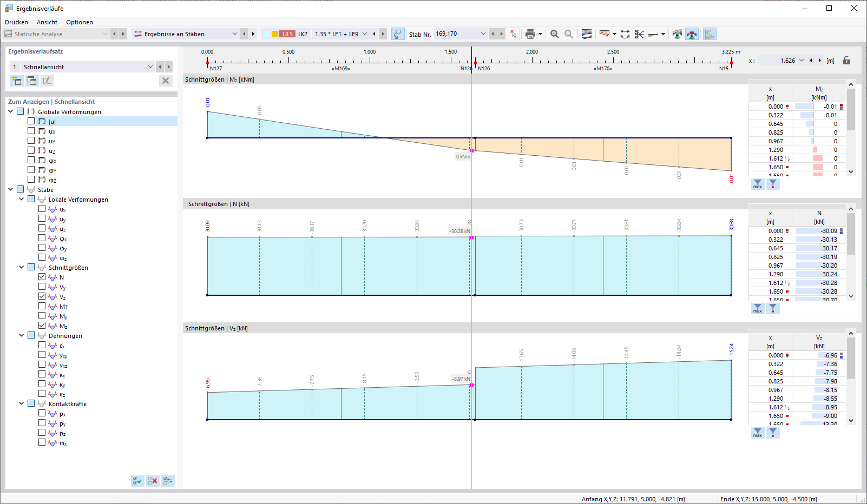Select the Statische Analyse dropdown
Screen dimensions: 867x504
[x=56, y=34]
